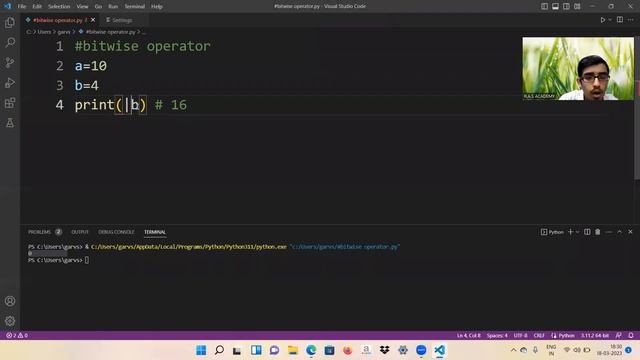The width and height of the screenshot is (640, 360).
Task: Toggle the primary side bar layout button
Action: (544, 6)
